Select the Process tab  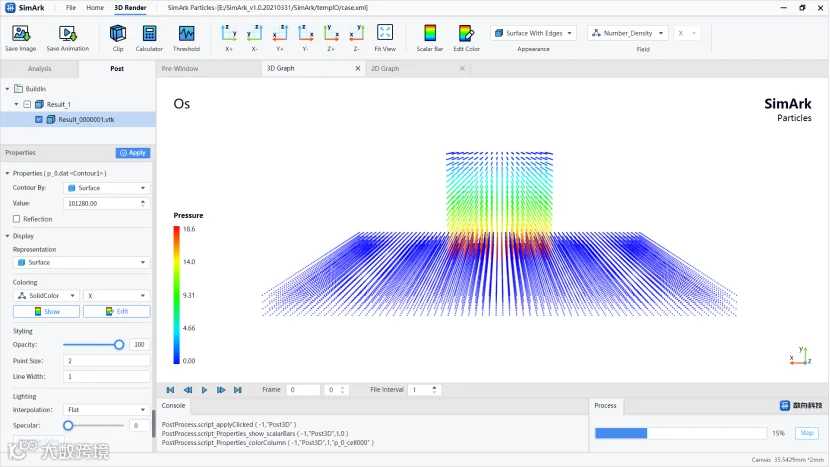pyautogui.click(x=605, y=406)
